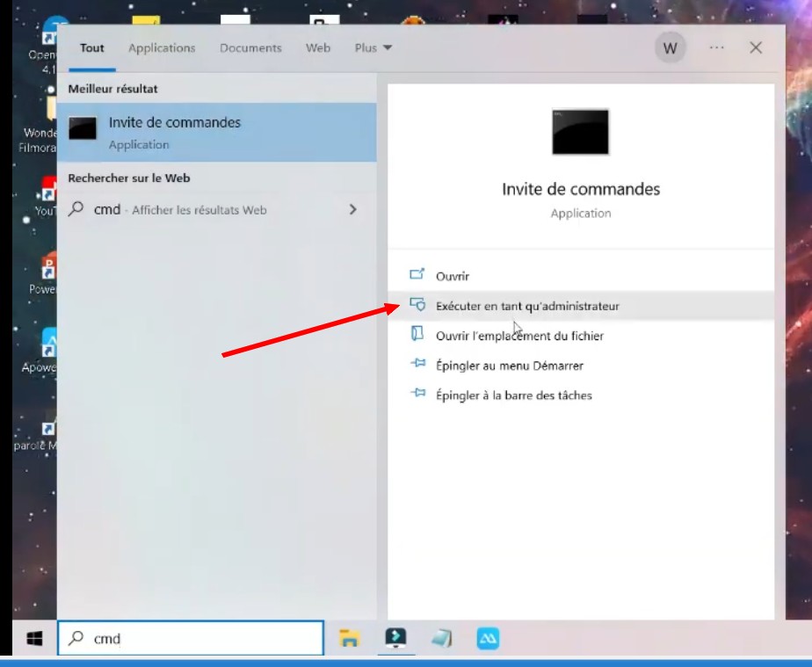This screenshot has width=812, height=667.
Task: Open the three-dot options menu
Action: pos(716,48)
